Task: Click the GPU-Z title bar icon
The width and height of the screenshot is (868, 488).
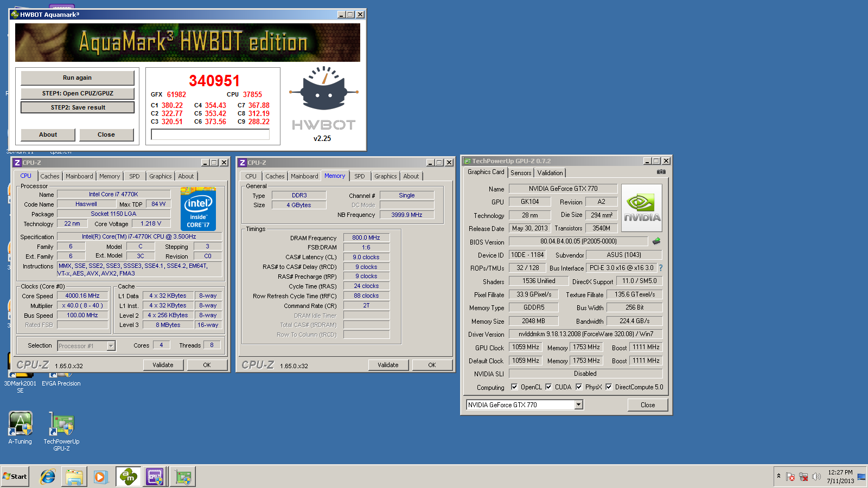Action: 467,161
